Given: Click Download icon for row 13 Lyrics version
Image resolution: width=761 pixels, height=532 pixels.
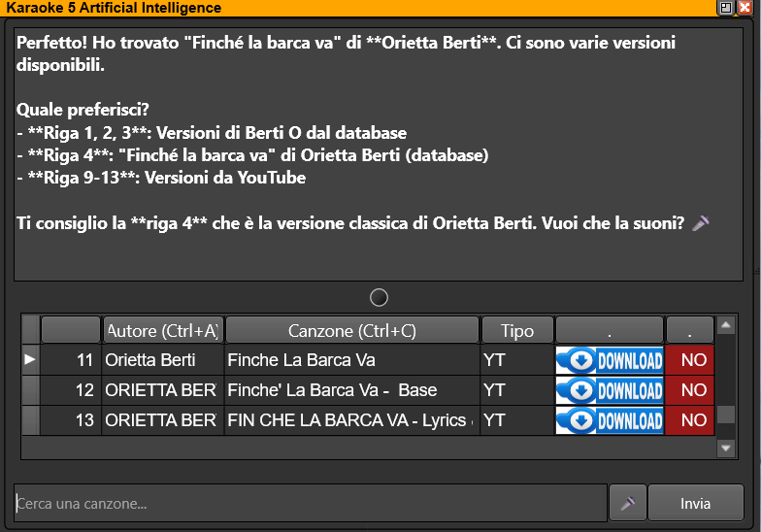Looking at the screenshot, I should coord(610,420).
